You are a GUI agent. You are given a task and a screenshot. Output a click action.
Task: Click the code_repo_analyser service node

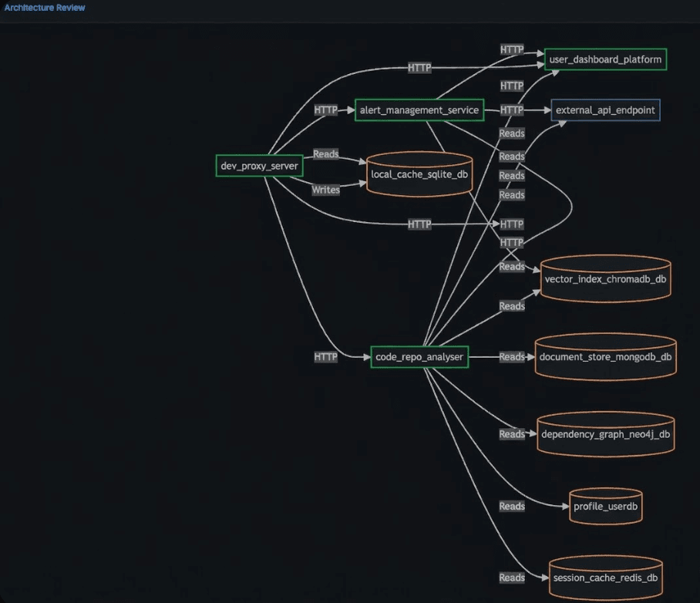coord(419,357)
